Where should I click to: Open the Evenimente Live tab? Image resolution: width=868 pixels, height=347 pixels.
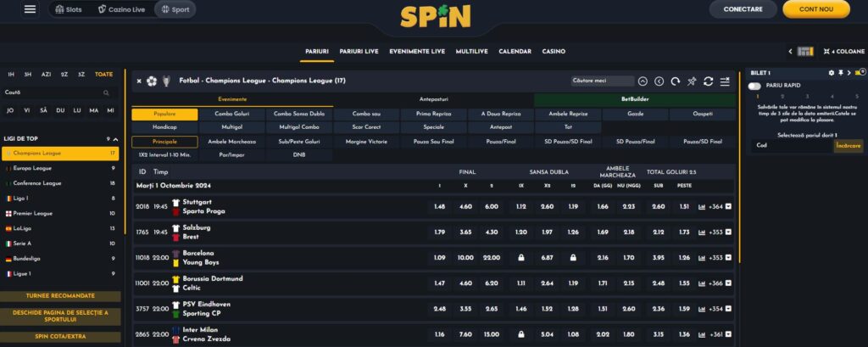(x=417, y=52)
